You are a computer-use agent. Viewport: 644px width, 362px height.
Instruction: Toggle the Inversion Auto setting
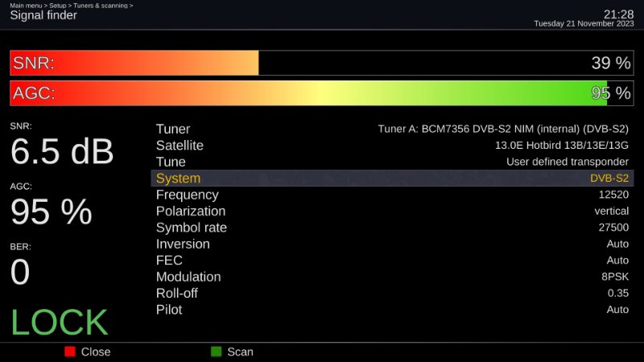point(392,244)
